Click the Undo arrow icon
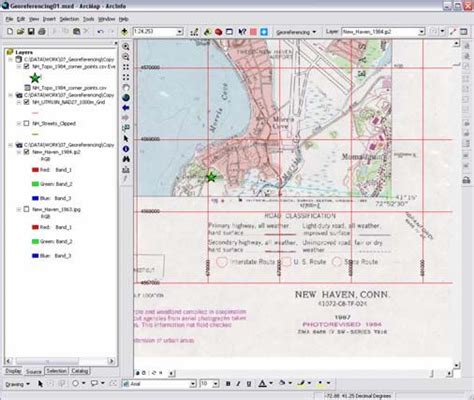The width and height of the screenshot is (474, 400). 100,32
